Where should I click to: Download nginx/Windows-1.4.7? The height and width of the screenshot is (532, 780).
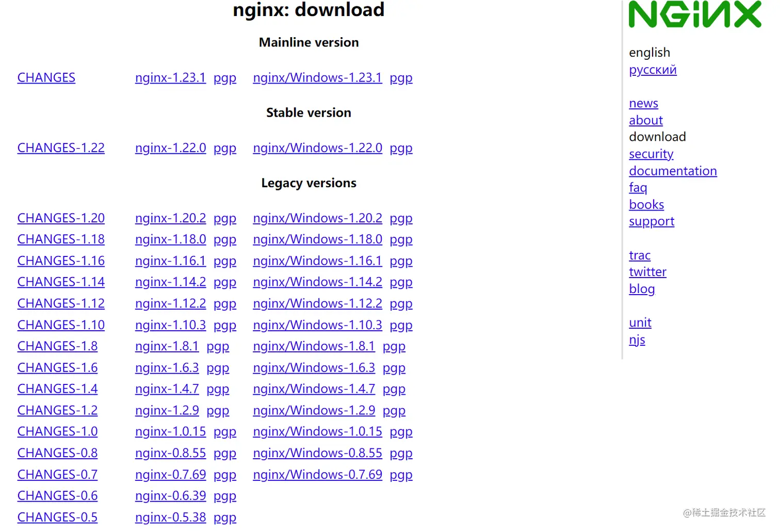314,389
